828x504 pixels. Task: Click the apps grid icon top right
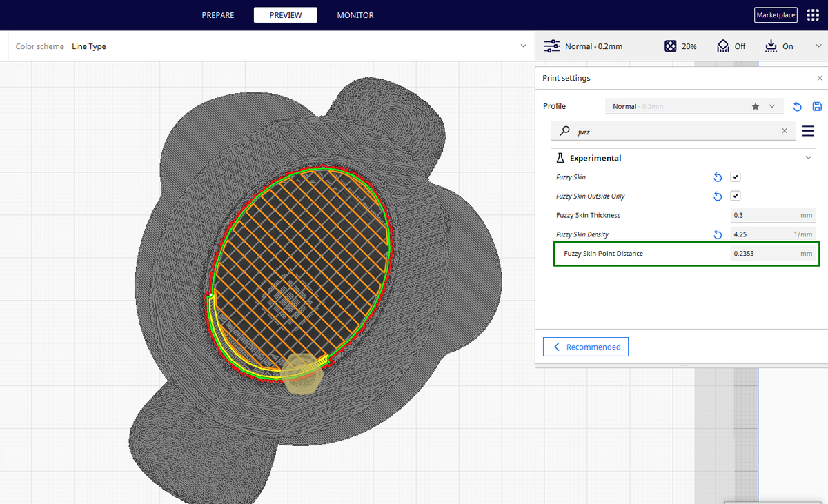pos(812,14)
